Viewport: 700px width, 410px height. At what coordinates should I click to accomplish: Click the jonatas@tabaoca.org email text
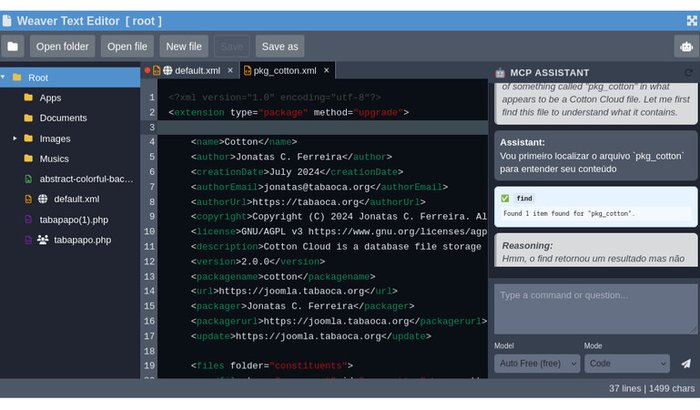pos(319,187)
